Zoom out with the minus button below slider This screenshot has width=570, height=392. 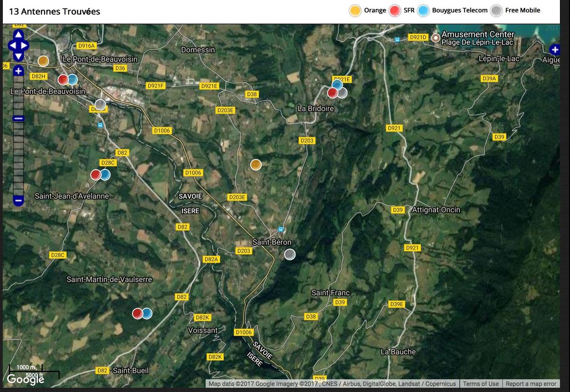point(18,200)
